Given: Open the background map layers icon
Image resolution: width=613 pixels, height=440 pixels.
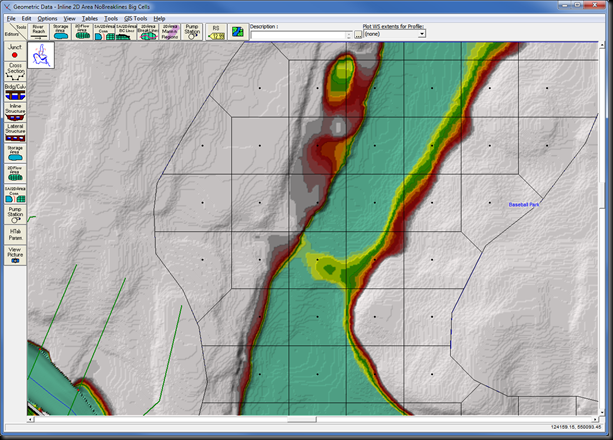Looking at the screenshot, I should (x=238, y=32).
